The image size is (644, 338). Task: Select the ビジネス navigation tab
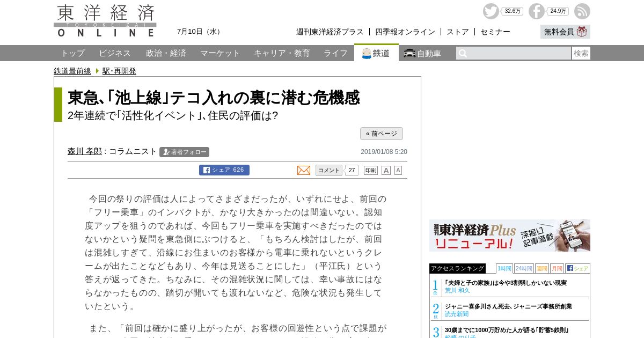coord(115,53)
